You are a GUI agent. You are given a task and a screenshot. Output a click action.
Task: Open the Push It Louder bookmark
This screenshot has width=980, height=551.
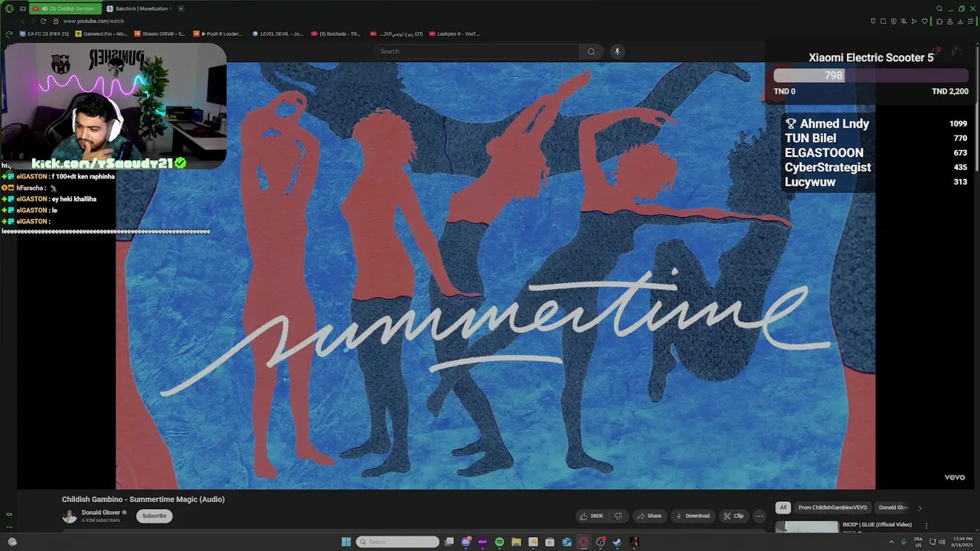(x=219, y=34)
